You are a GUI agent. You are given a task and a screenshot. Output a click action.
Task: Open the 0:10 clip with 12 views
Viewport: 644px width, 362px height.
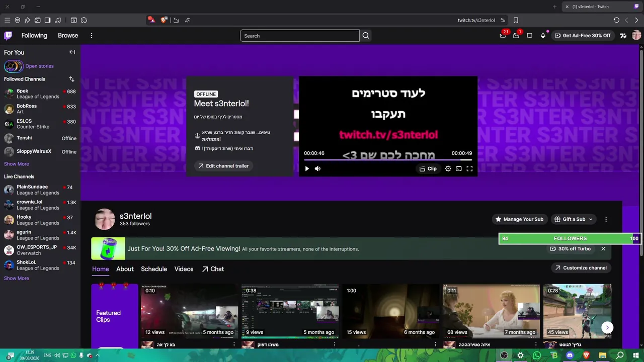point(189,311)
